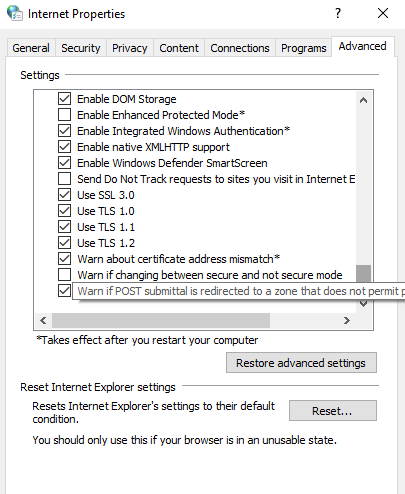Open the Connections tab
This screenshot has height=494, width=405.
[x=240, y=48]
